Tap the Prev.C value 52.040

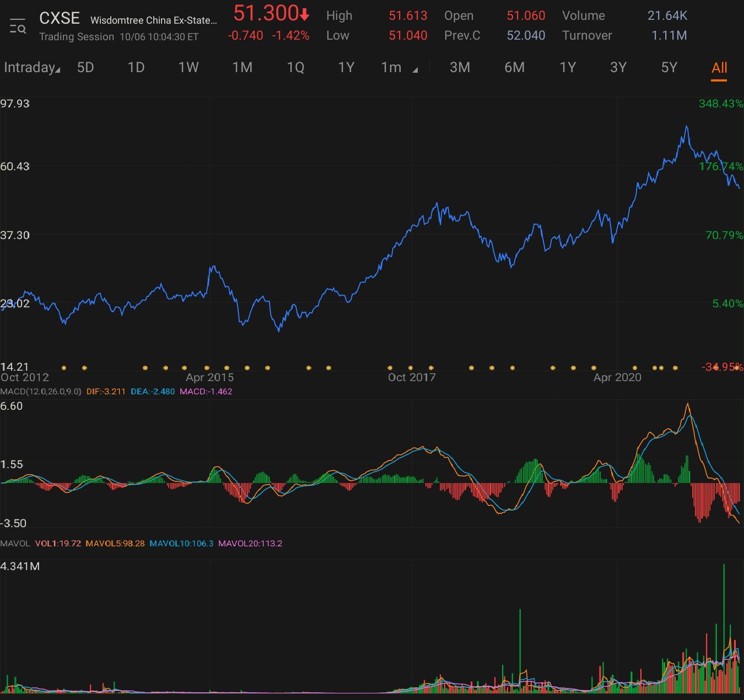[526, 35]
